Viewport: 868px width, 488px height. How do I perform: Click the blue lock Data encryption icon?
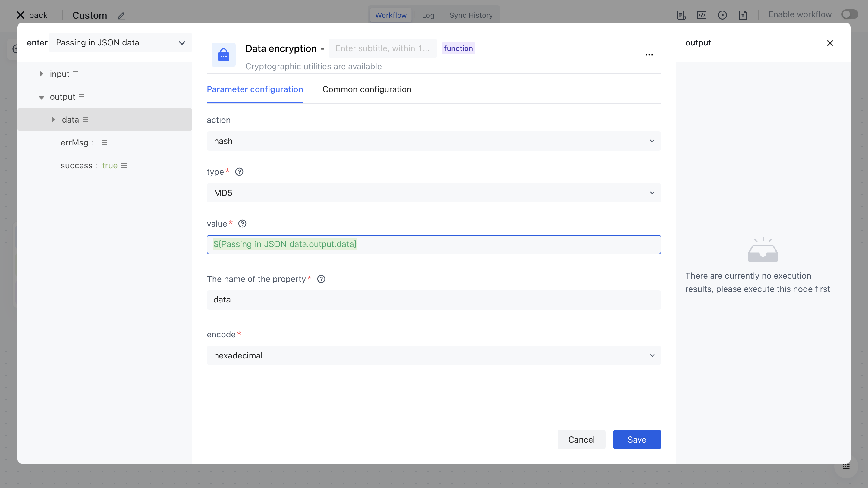pos(223,55)
